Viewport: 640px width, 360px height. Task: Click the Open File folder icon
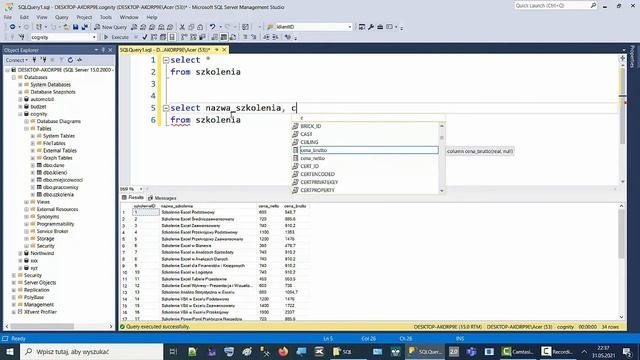[x=66, y=27]
